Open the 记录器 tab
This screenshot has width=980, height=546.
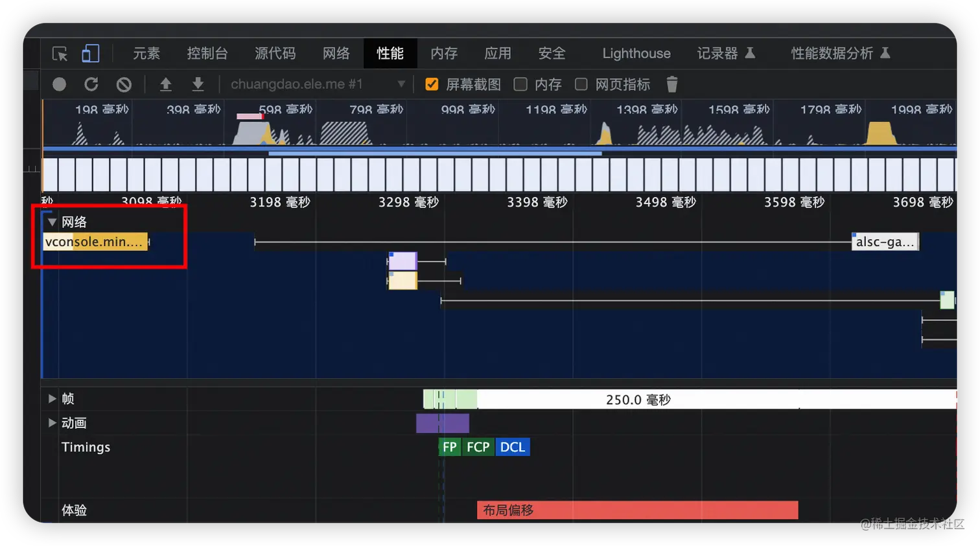click(717, 53)
